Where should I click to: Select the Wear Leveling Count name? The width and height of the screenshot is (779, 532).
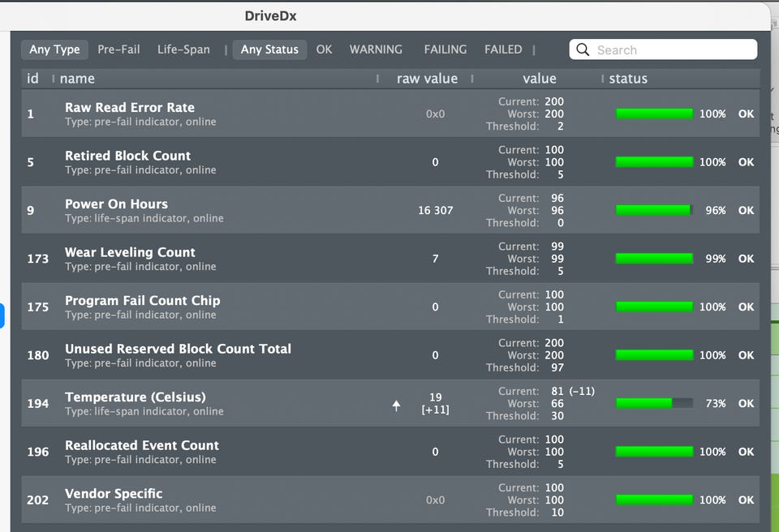tap(130, 252)
